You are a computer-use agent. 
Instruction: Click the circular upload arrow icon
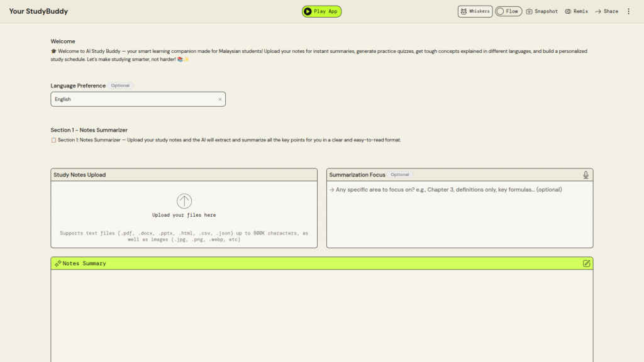coord(184,201)
